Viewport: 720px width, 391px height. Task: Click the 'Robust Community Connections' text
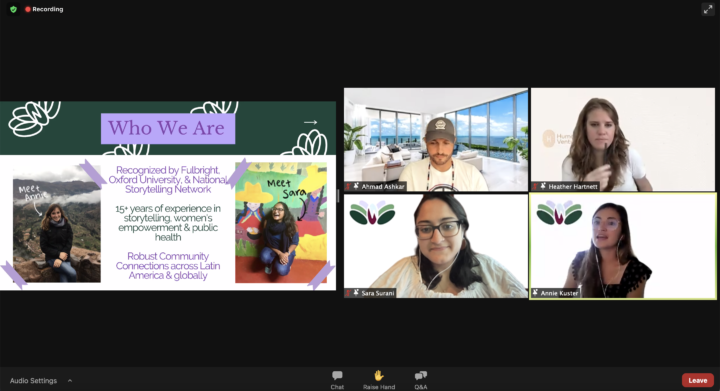pos(168,266)
